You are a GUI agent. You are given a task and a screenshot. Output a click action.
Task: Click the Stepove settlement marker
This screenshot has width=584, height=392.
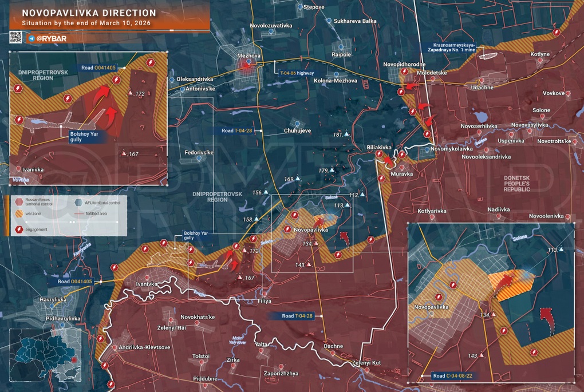[300, 7]
